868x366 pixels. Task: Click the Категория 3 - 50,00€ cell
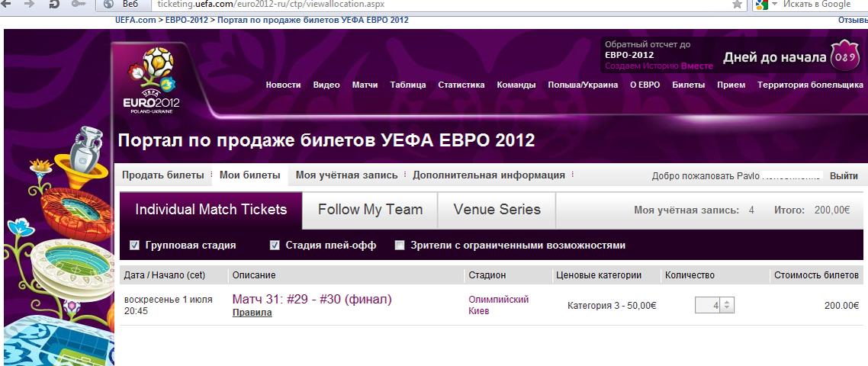point(612,305)
